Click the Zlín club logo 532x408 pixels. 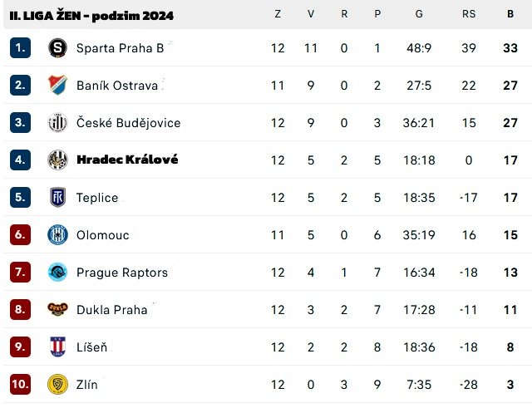click(57, 385)
